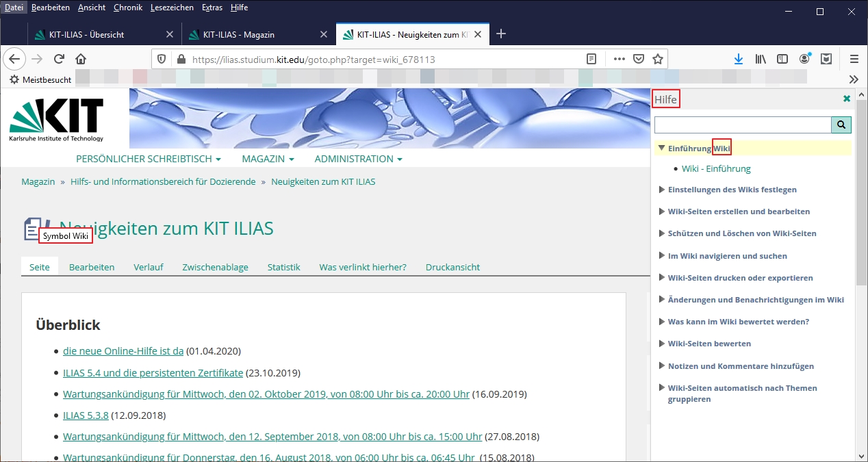Open the Chronik menu
The width and height of the screenshot is (868, 462).
point(127,8)
